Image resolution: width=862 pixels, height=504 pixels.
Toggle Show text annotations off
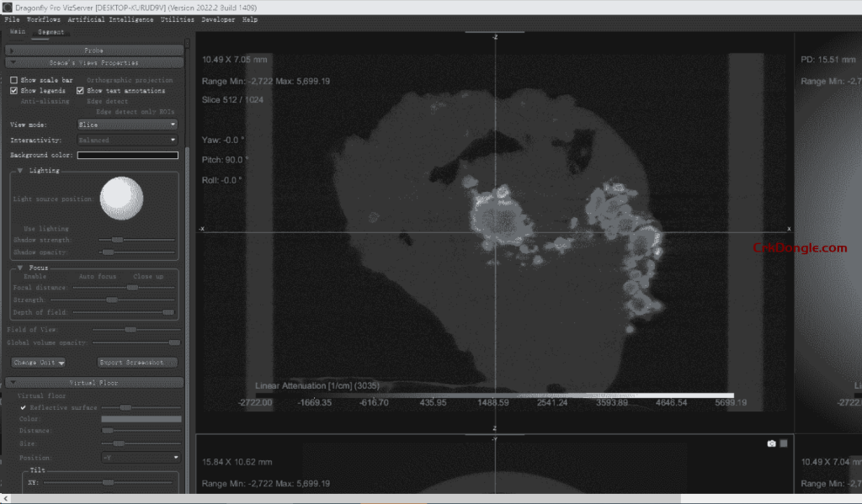point(81,91)
